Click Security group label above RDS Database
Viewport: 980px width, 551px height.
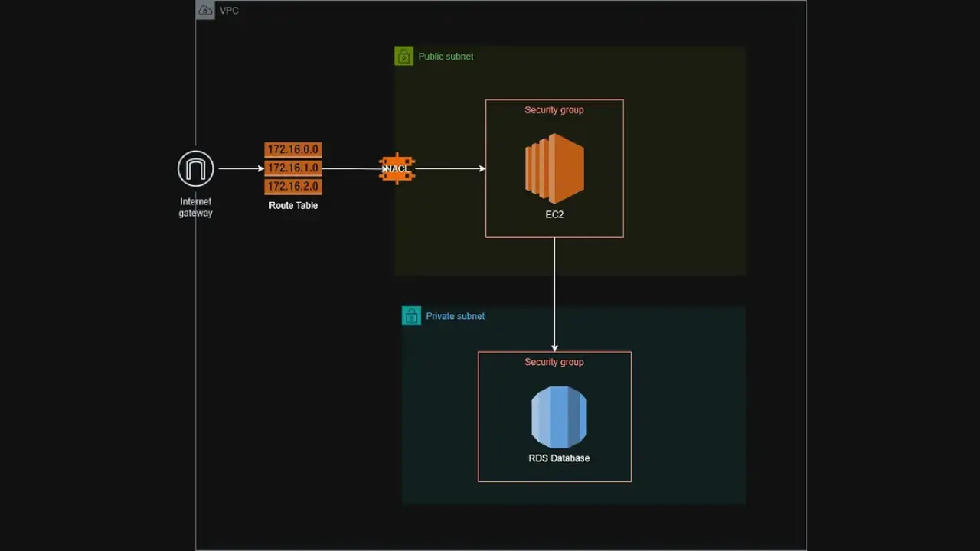click(554, 362)
